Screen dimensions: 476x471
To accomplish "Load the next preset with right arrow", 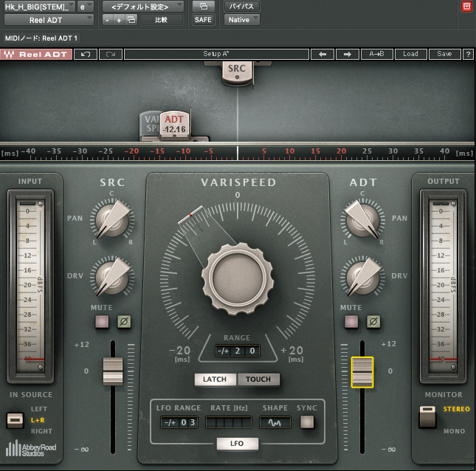I will 348,55.
